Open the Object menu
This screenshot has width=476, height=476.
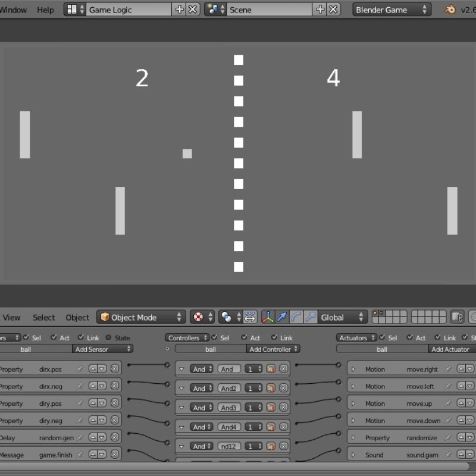(x=77, y=317)
